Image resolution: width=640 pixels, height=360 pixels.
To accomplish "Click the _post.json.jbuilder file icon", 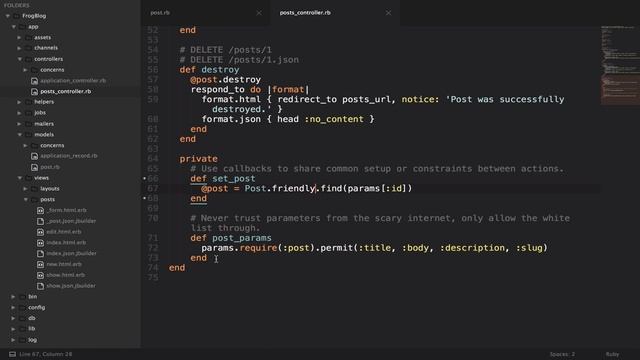I will coord(40,221).
